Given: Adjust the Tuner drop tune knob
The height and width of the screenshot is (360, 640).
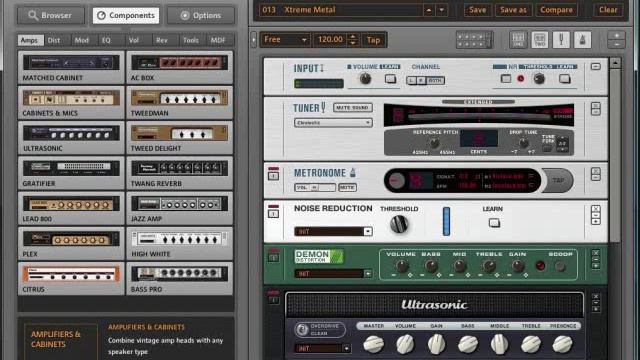Looking at the screenshot, I should click(x=523, y=143).
